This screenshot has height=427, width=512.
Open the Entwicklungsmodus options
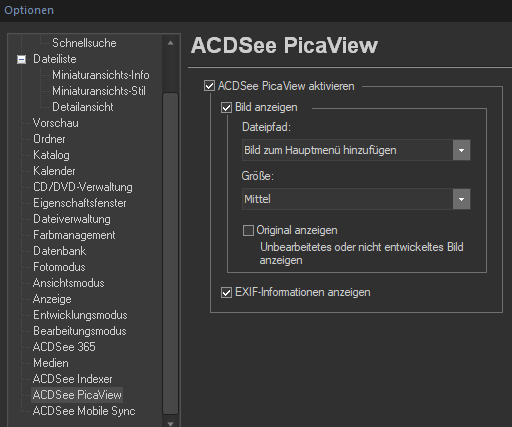point(80,315)
